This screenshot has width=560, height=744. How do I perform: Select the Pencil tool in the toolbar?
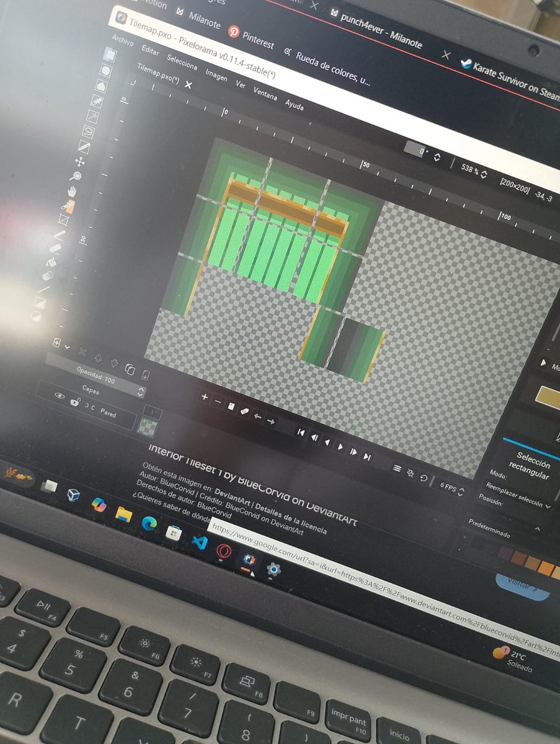click(60, 236)
